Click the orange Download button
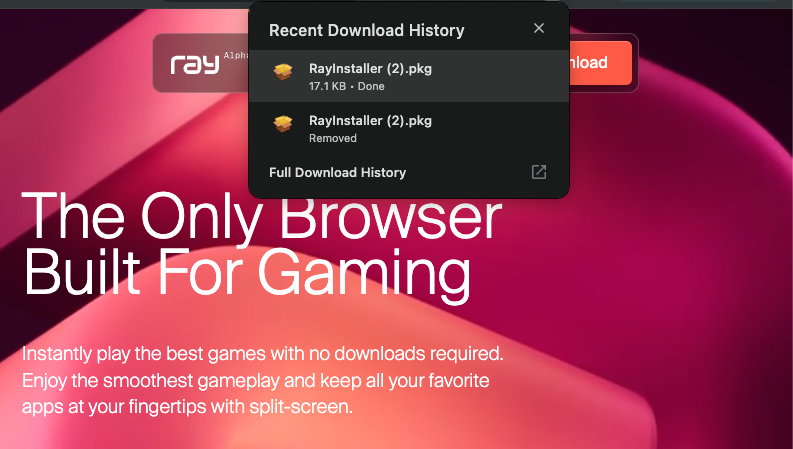The width and height of the screenshot is (793, 449). pyautogui.click(x=600, y=63)
